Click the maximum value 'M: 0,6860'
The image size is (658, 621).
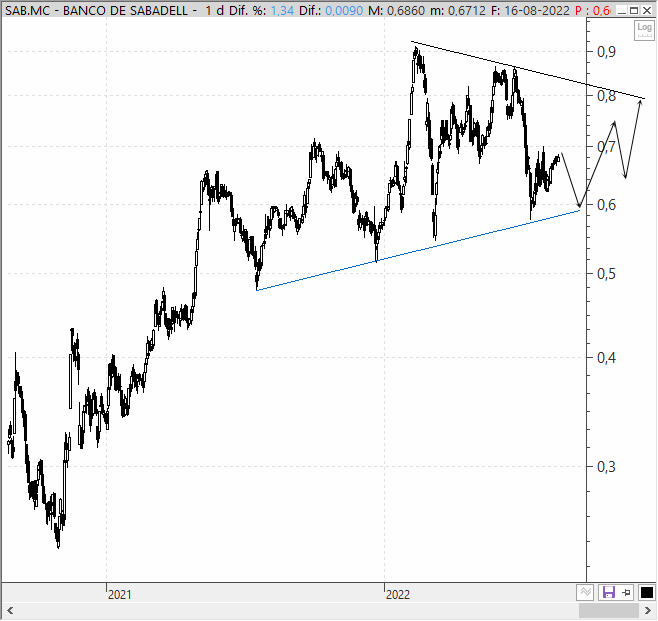click(x=397, y=10)
